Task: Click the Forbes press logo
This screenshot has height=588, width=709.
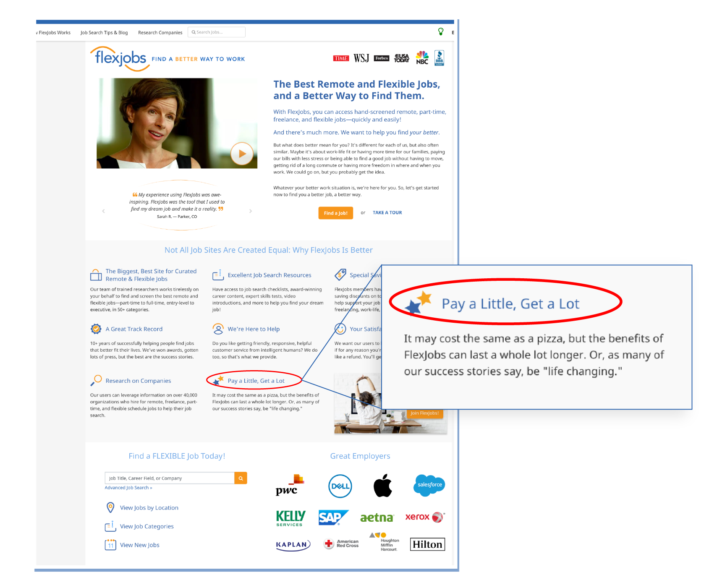Action: tap(382, 58)
